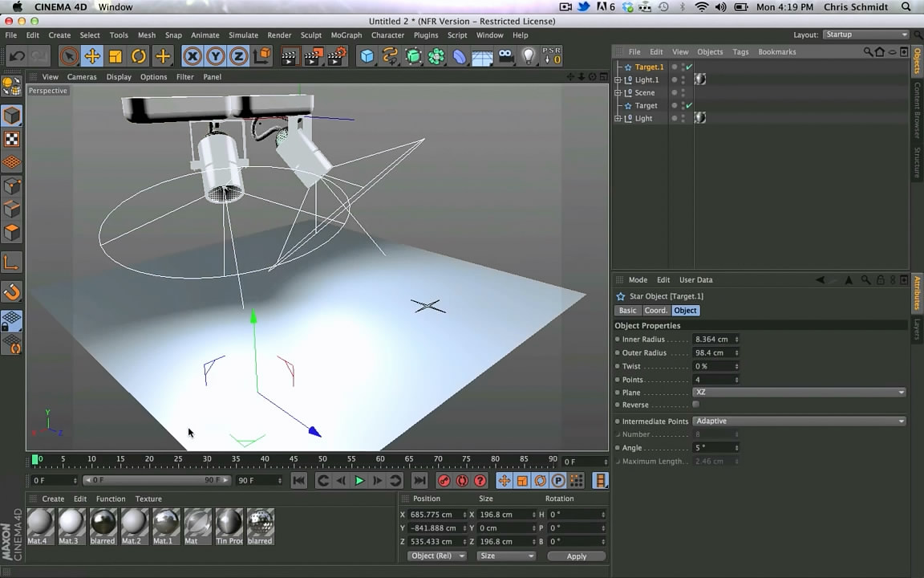Image resolution: width=924 pixels, height=578 pixels.
Task: Toggle the X axis lock button
Action: 192,55
